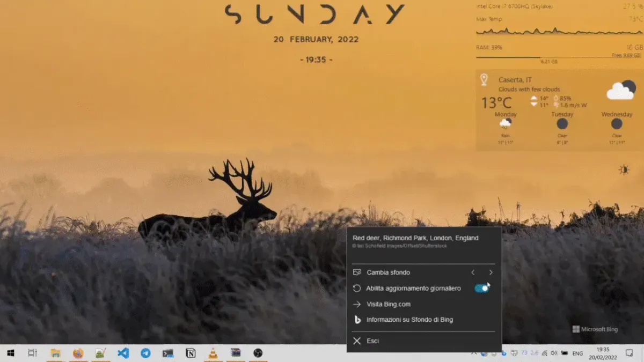This screenshot has width=644, height=362.
Task: Open Notion from the taskbar
Action: coord(191,353)
